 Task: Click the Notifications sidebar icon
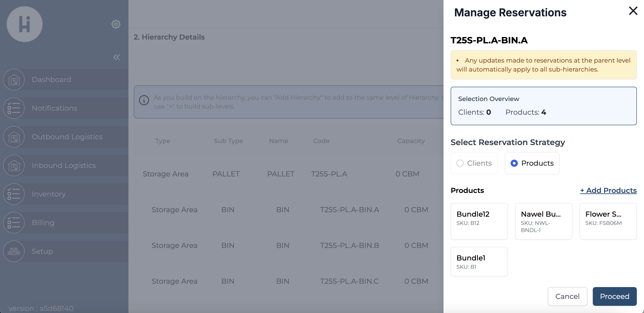click(x=14, y=108)
